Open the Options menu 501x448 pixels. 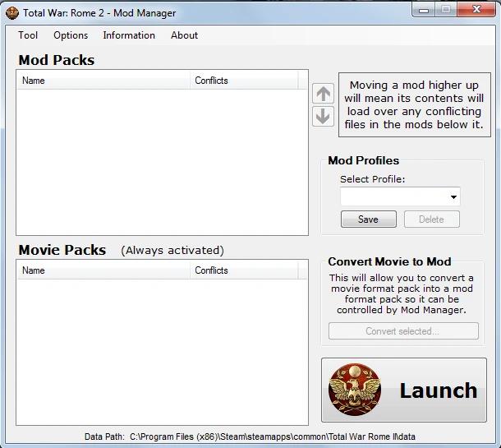(x=71, y=35)
